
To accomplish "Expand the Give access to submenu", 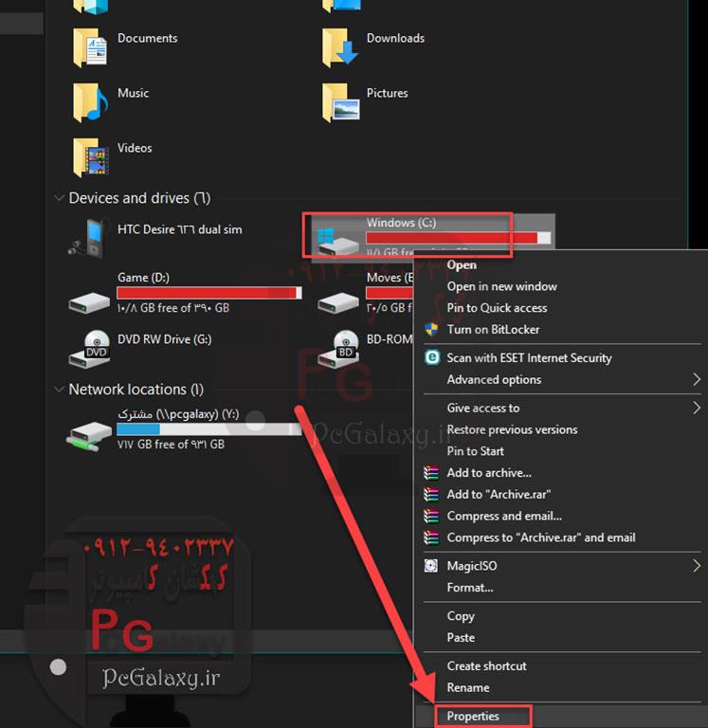I will 696,409.
